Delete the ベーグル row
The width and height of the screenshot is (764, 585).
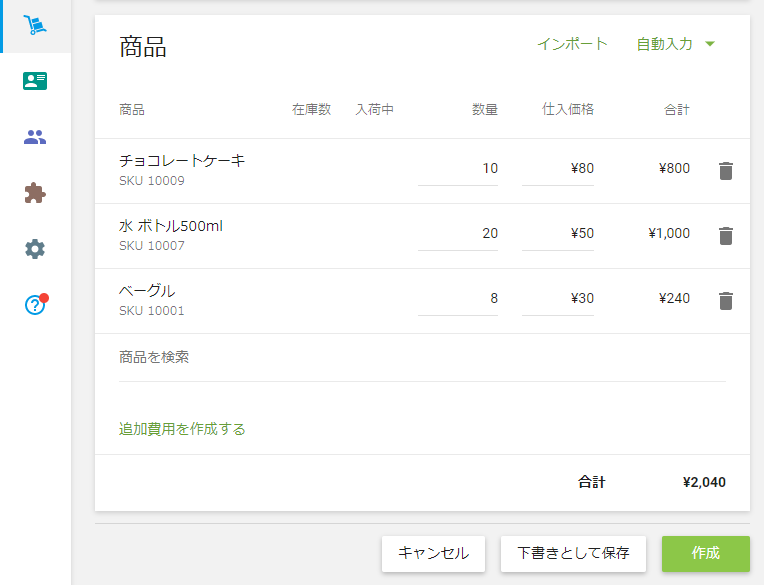tap(726, 301)
